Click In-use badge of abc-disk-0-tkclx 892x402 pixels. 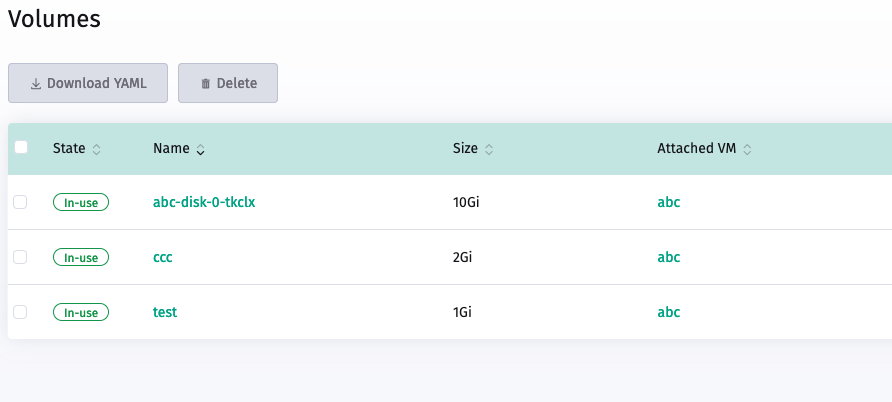81,202
